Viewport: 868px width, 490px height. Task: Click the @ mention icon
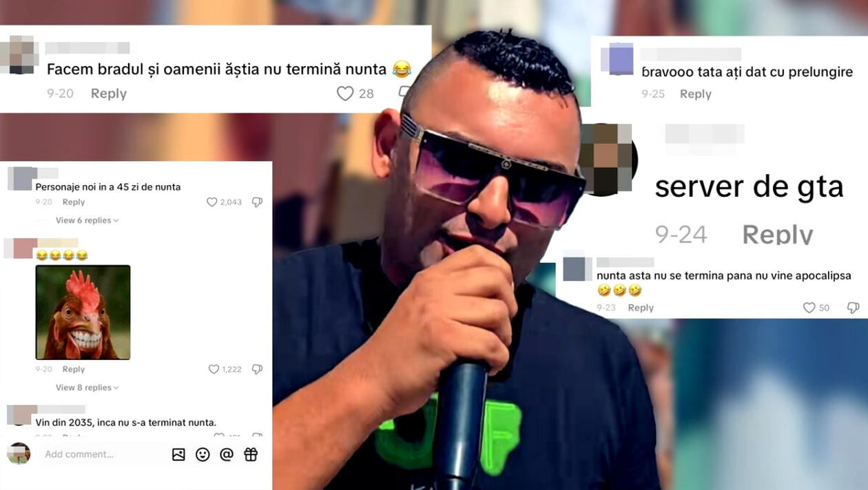227,454
